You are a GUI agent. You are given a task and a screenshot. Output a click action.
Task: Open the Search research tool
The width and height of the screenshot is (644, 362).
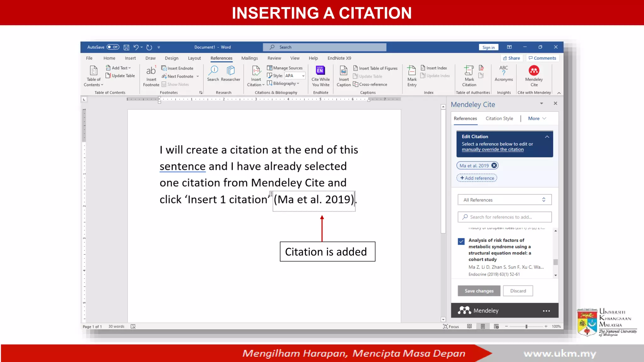213,74
